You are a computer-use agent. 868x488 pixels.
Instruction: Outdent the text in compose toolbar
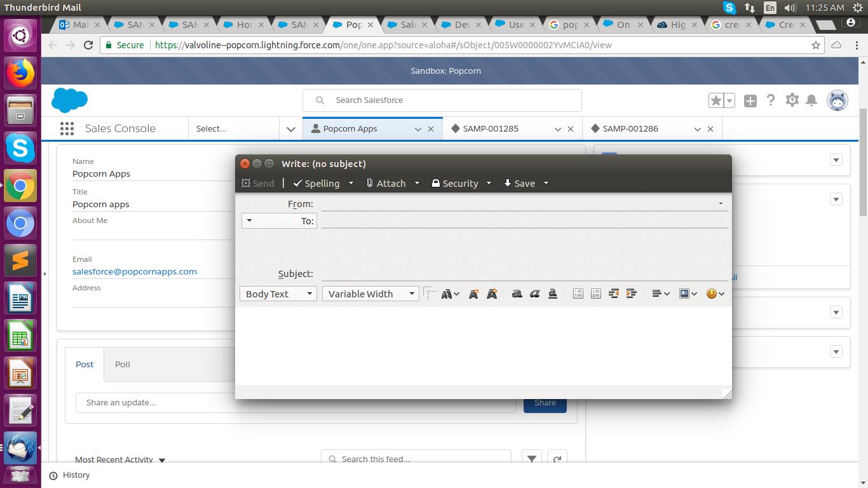coord(613,294)
